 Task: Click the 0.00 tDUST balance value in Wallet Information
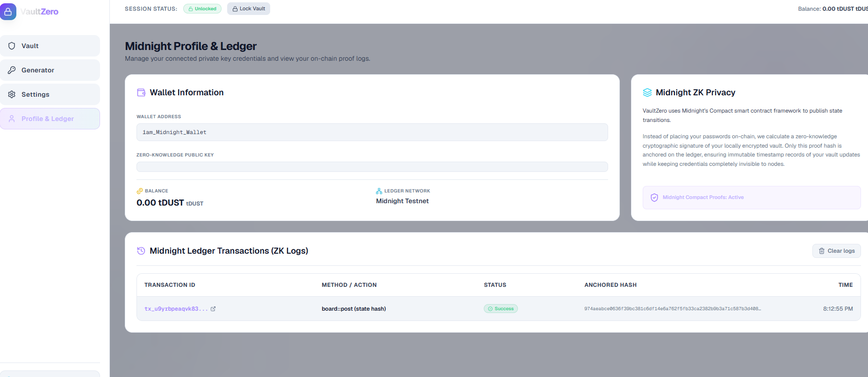170,203
